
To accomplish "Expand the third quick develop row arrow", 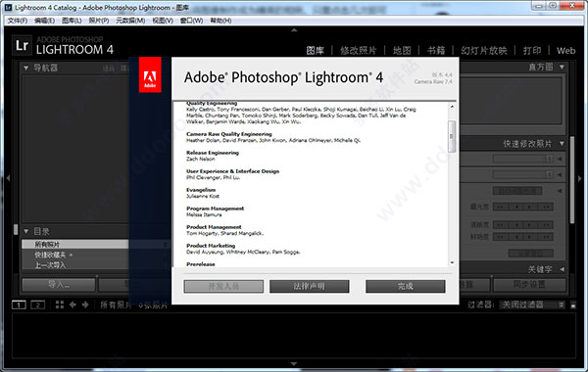I will [x=560, y=191].
